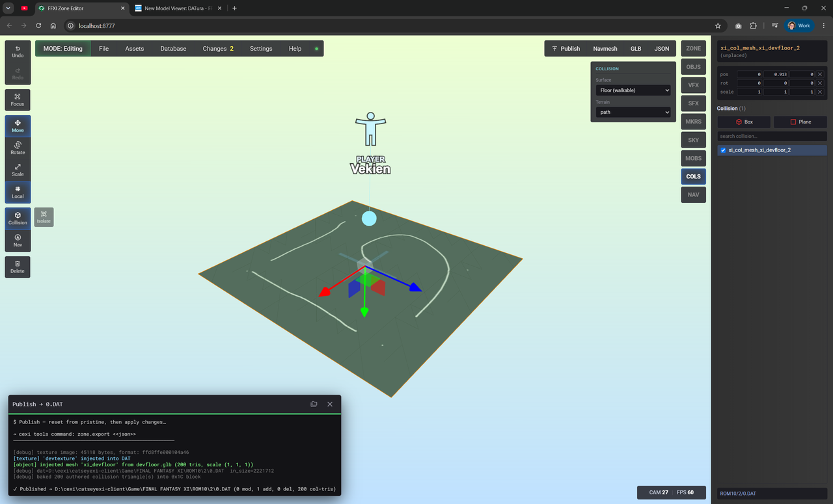The image size is (833, 504).
Task: Open the Changes menu
Action: point(218,49)
